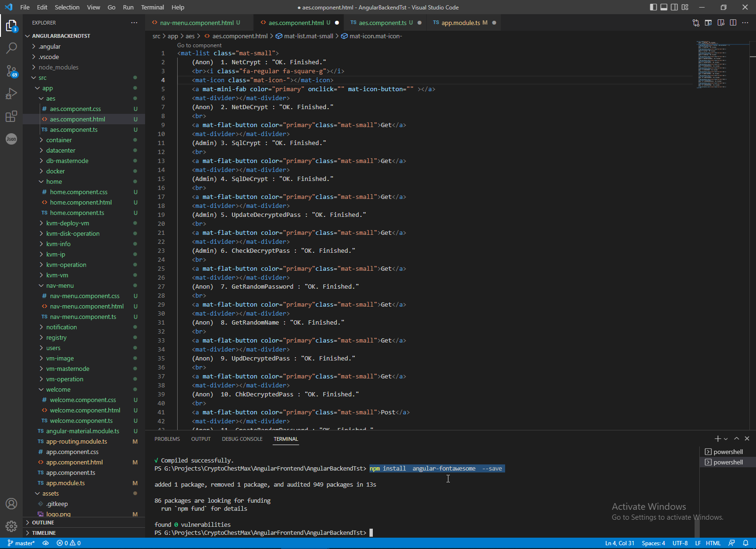Close the aes.component.ts tab via dot
The width and height of the screenshot is (756, 549).
point(420,23)
